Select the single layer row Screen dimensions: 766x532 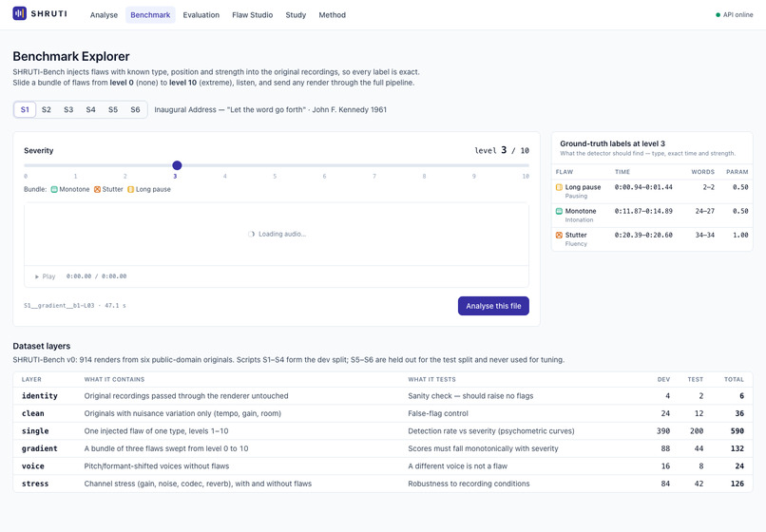point(382,431)
